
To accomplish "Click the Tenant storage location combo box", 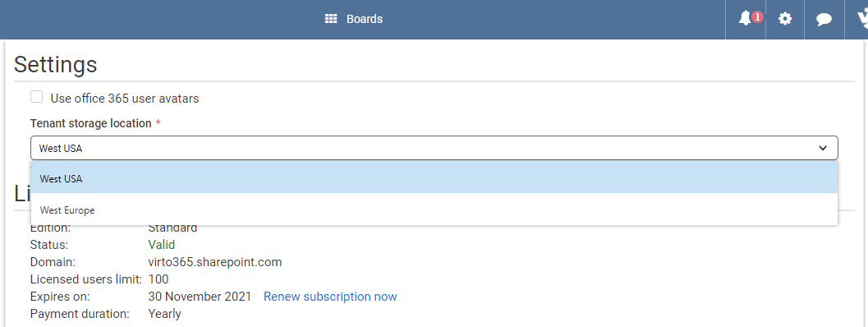I will coord(434,148).
